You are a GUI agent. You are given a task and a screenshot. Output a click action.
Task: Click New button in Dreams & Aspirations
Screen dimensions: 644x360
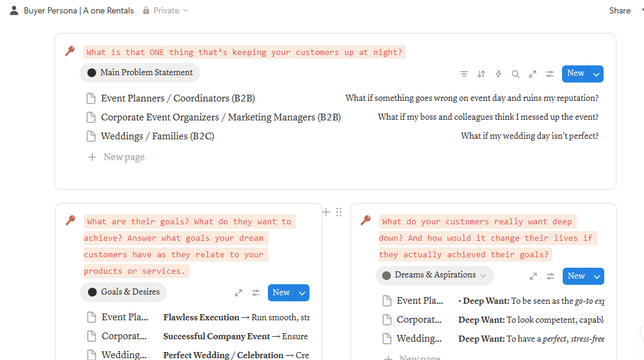coord(576,276)
